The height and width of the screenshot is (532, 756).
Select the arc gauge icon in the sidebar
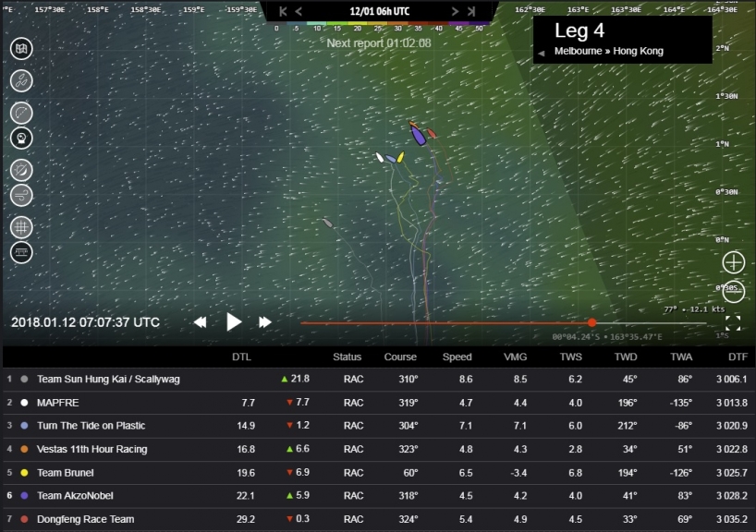[21, 114]
